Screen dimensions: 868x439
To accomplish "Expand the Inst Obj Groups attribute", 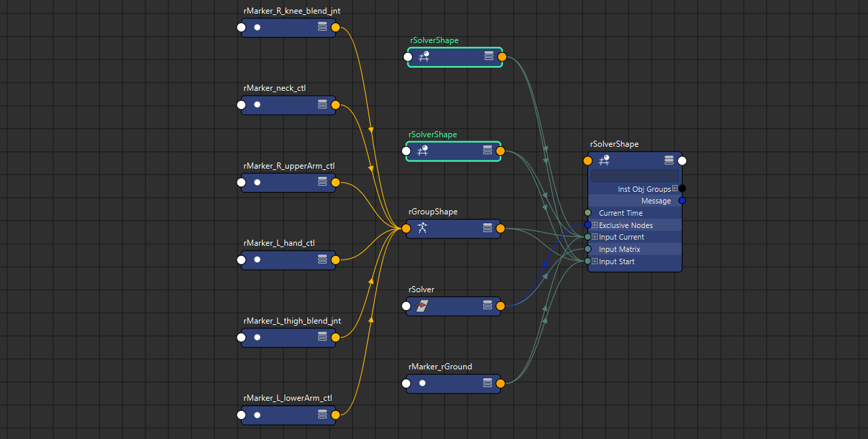I will (x=675, y=189).
